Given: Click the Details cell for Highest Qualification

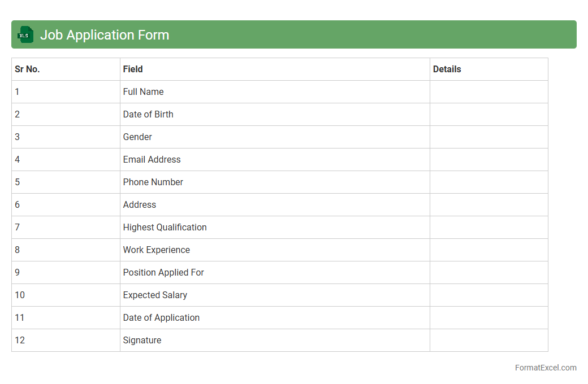Looking at the screenshot, I should pyautogui.click(x=488, y=227).
